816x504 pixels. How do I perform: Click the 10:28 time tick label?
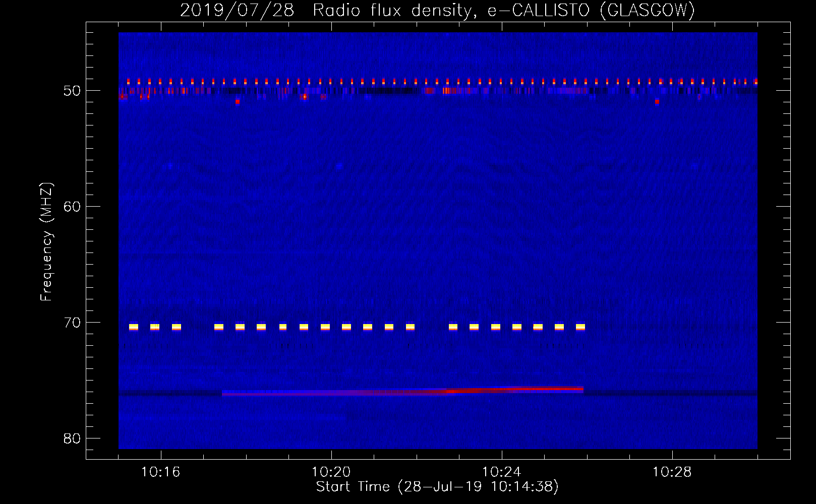tap(672, 472)
